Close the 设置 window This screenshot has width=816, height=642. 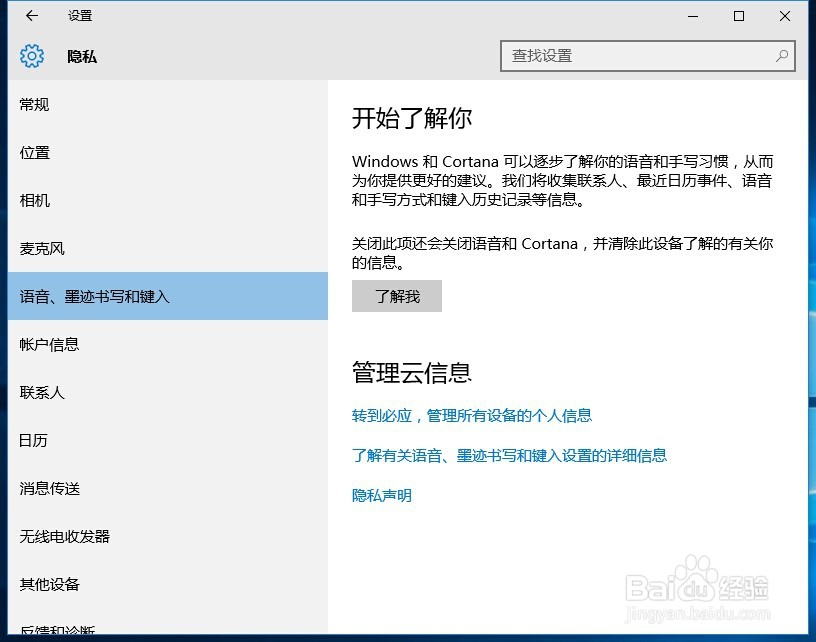tap(785, 16)
